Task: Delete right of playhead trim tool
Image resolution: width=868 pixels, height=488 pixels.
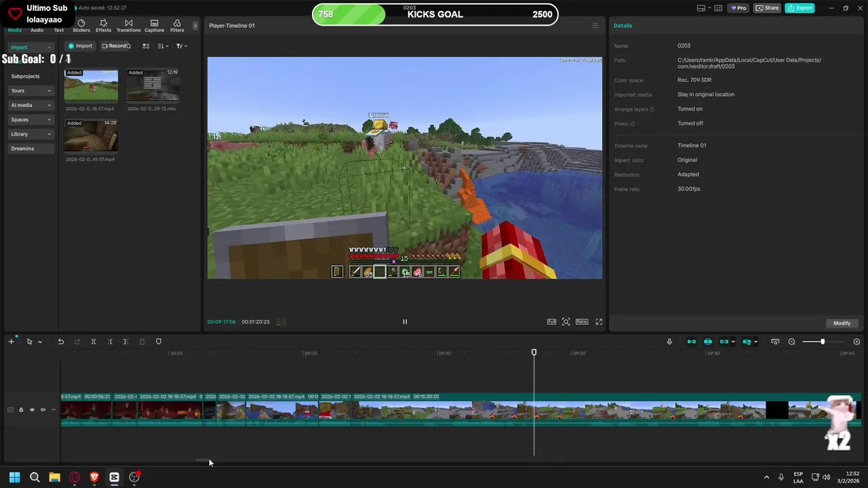Action: click(125, 342)
